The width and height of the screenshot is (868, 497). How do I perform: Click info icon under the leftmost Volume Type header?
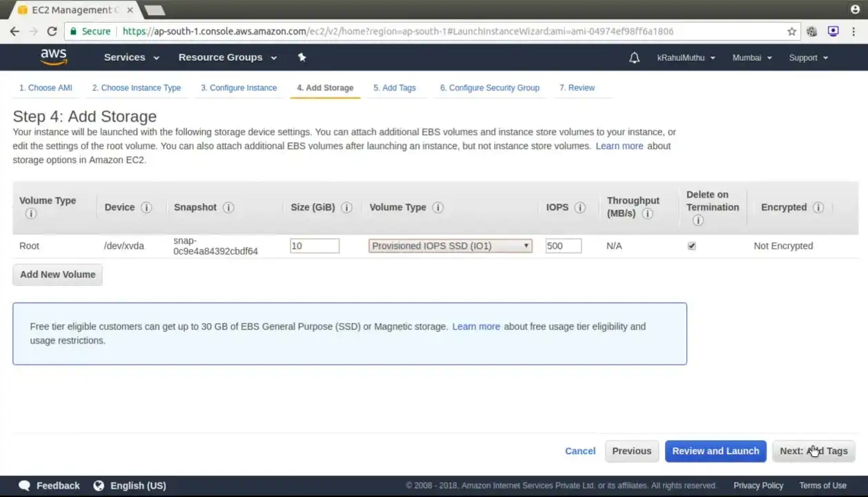(x=30, y=214)
